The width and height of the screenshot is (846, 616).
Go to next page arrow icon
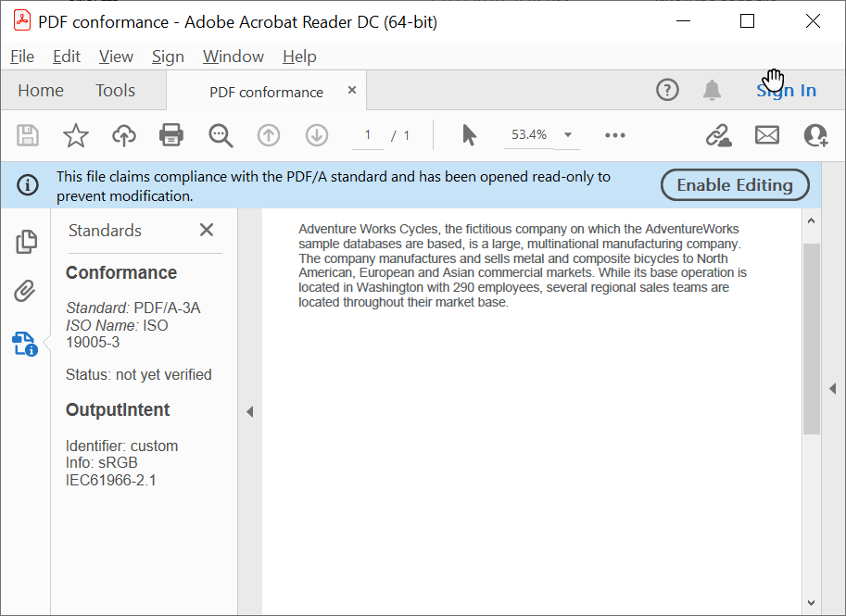coord(317,135)
